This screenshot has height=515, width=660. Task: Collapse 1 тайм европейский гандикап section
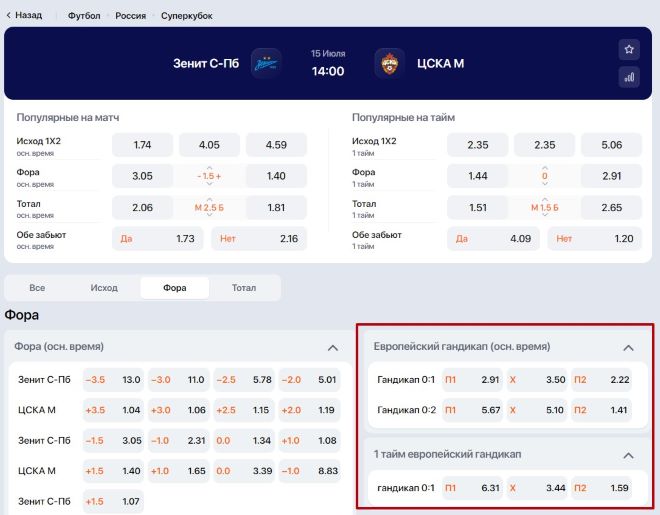tap(628, 455)
